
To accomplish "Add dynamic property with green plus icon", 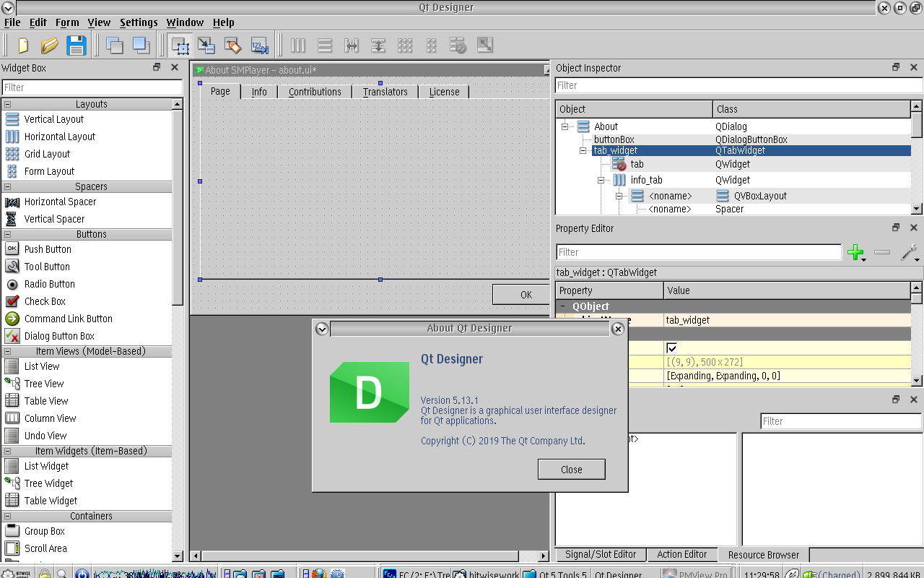I will pos(856,252).
